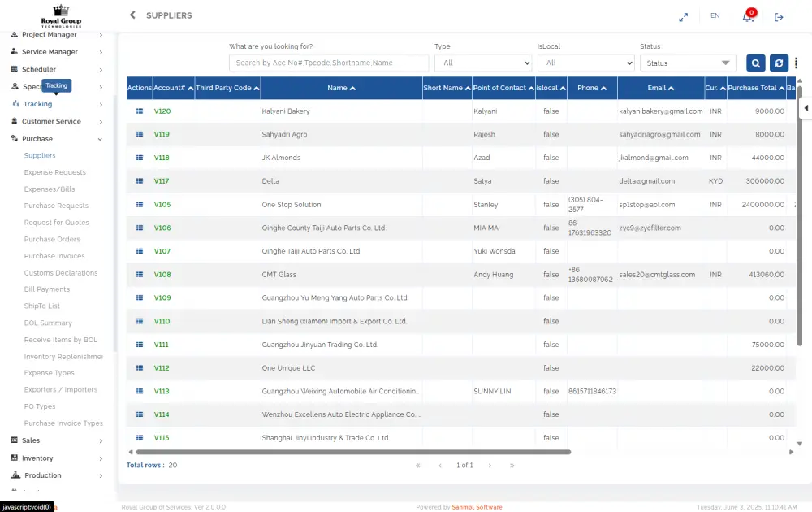Toggle fullscreen with the expand icon
This screenshot has height=512, width=812.
(x=684, y=16)
